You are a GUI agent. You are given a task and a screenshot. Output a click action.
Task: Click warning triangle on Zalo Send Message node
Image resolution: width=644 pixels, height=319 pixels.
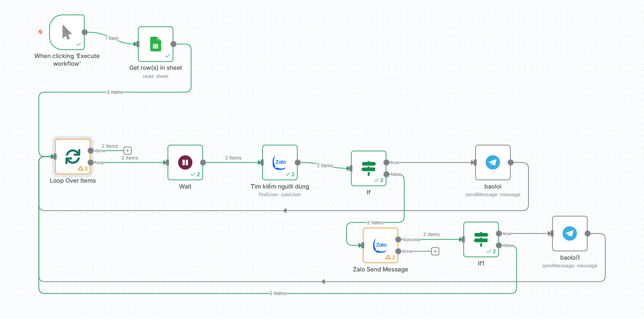388,257
